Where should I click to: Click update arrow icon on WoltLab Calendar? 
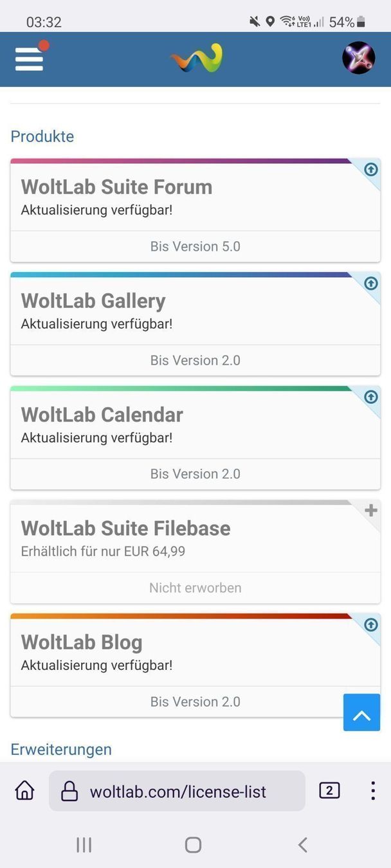(370, 397)
